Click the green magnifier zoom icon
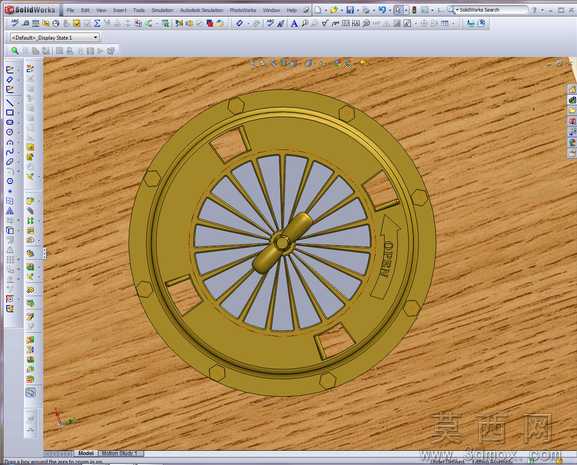577x465 pixels. [x=15, y=51]
